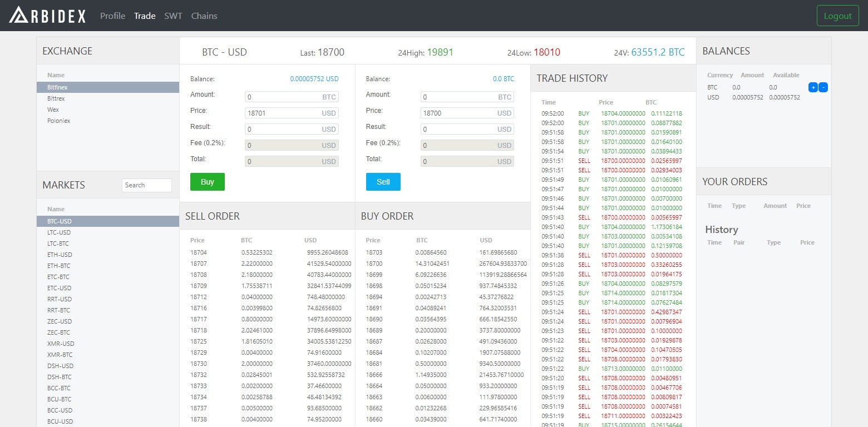Click trade history amount 0.11122118
Screen dimensions: 868x427
point(667,113)
